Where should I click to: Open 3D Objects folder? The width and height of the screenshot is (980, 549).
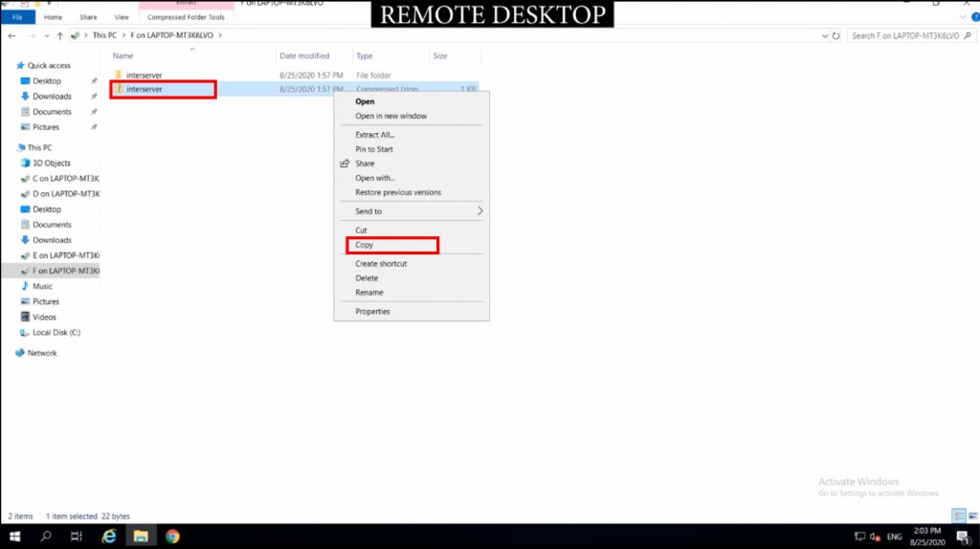click(52, 163)
